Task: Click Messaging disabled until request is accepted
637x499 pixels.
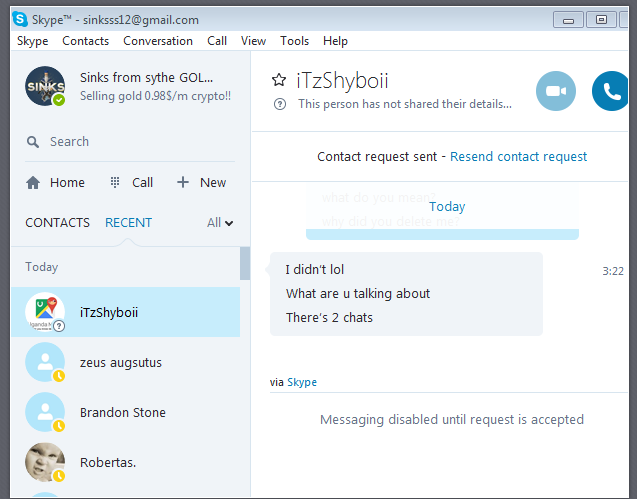Action: [x=452, y=419]
